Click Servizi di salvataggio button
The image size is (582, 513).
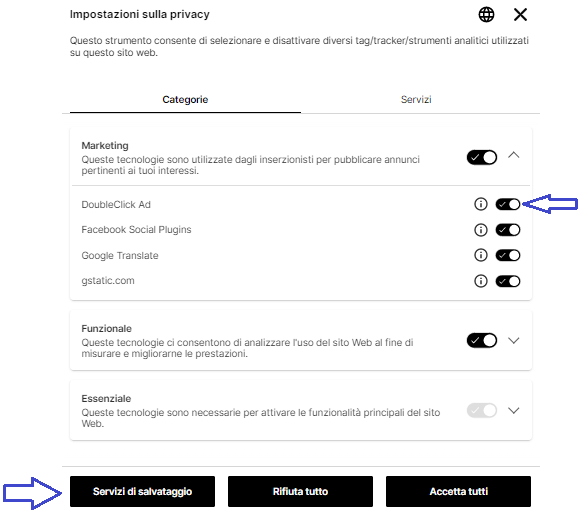click(x=143, y=491)
